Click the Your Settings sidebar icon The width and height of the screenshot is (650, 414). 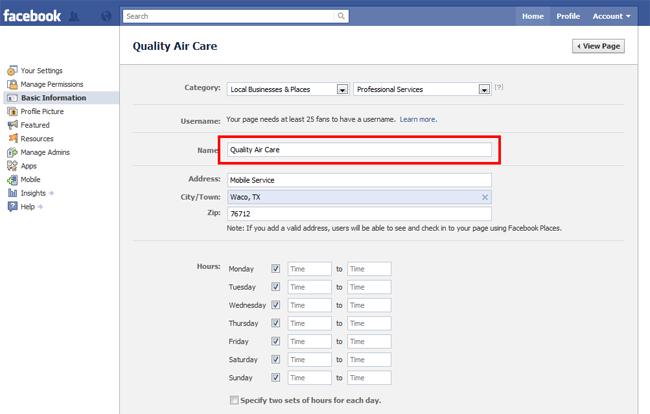point(12,70)
